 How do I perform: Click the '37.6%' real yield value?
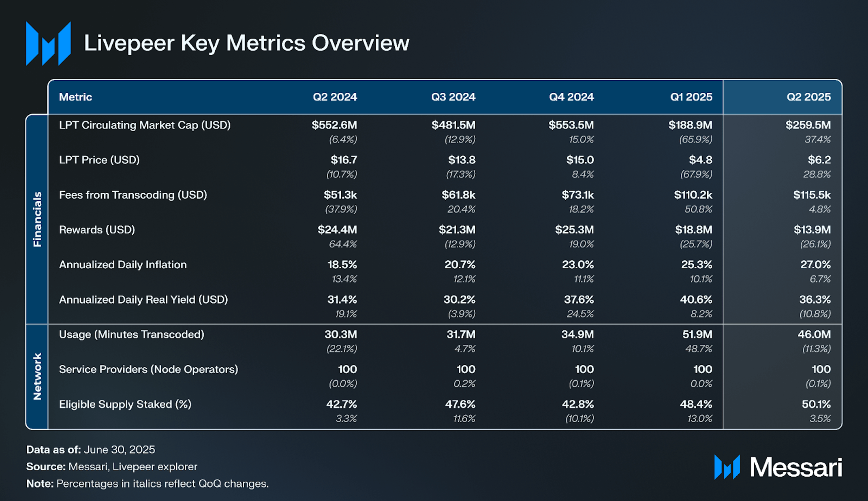579,299
